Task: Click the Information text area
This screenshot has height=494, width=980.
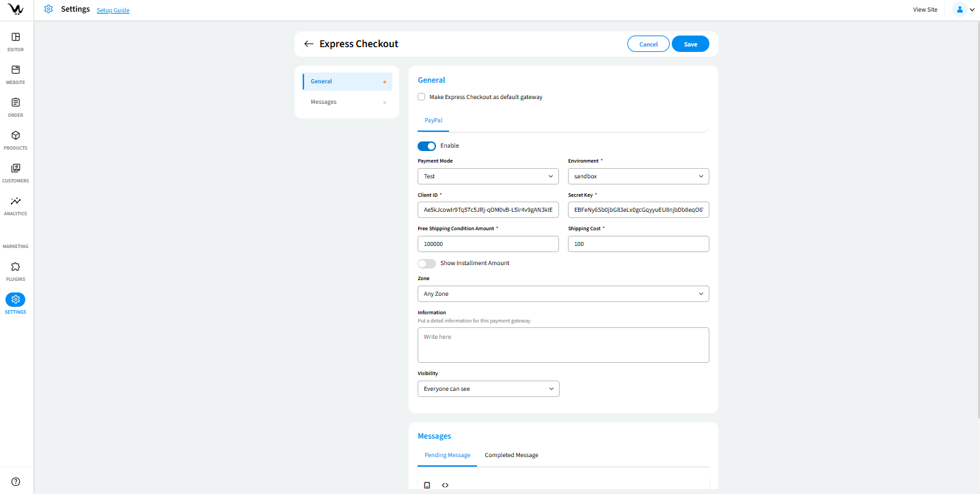Action: (563, 345)
